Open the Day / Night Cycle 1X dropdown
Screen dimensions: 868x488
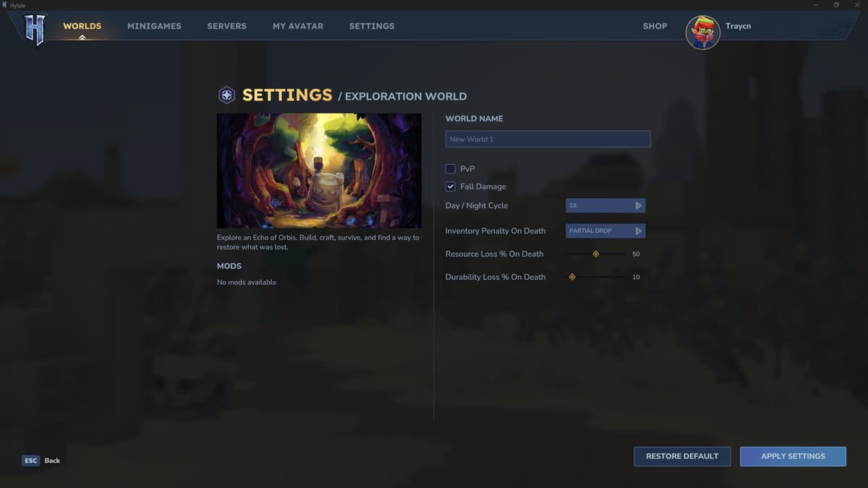pos(599,206)
